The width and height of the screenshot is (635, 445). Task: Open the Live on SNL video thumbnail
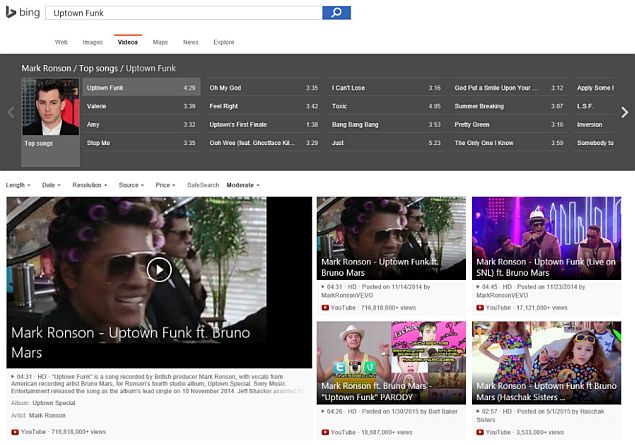546,236
